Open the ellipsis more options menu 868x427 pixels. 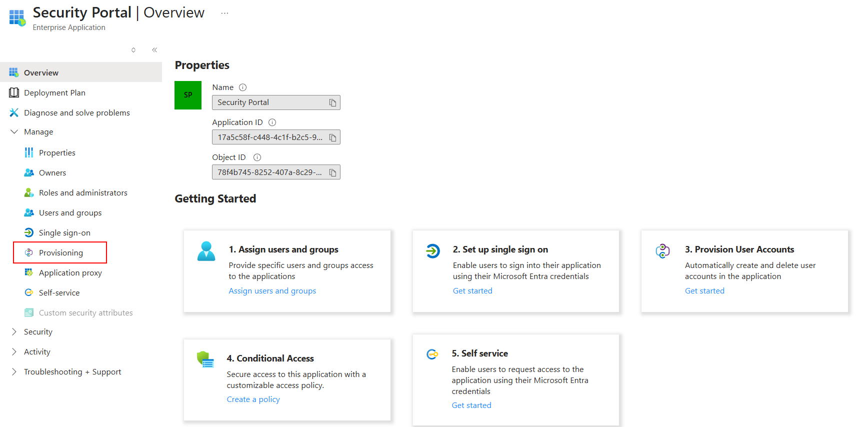(224, 13)
